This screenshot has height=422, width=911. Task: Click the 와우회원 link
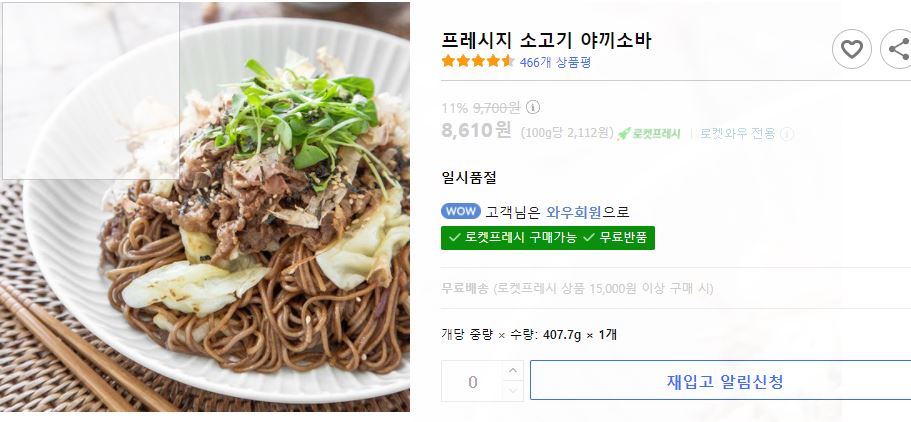pyautogui.click(x=574, y=212)
